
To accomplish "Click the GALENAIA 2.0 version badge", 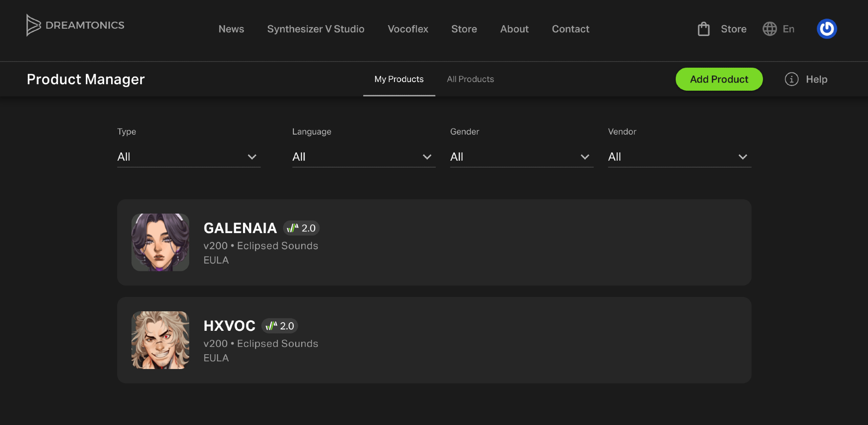I will [x=302, y=228].
